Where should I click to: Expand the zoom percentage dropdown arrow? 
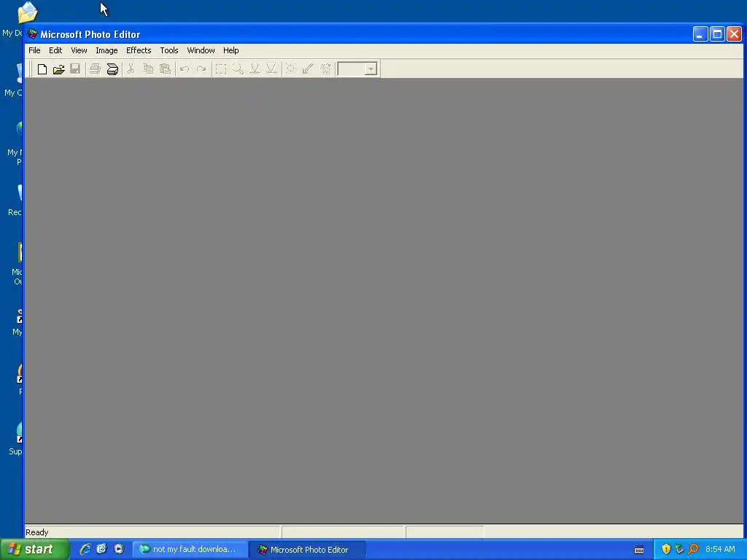(x=371, y=69)
